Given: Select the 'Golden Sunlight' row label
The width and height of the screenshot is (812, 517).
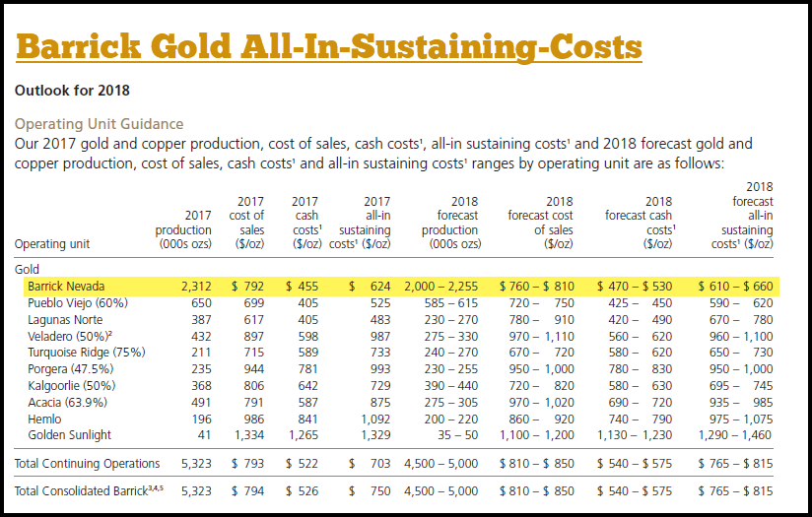Looking at the screenshot, I should pos(69,435).
